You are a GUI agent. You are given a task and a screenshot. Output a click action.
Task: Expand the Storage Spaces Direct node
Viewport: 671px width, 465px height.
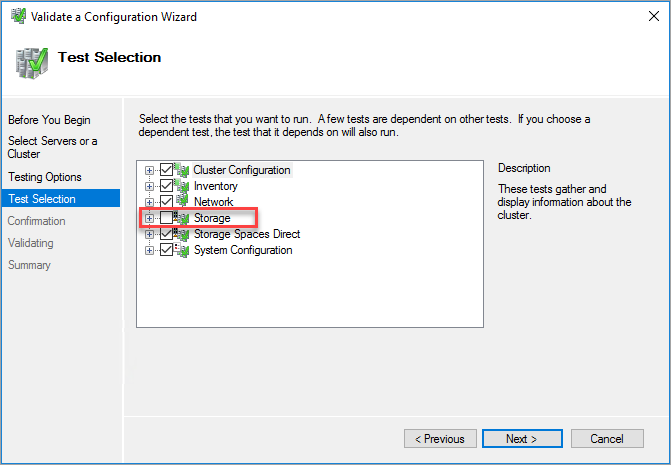(149, 234)
